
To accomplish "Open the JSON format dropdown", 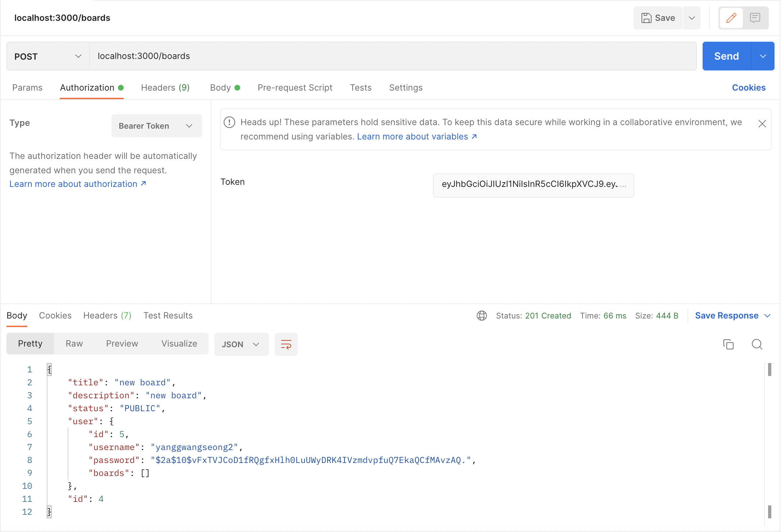I will tap(241, 344).
